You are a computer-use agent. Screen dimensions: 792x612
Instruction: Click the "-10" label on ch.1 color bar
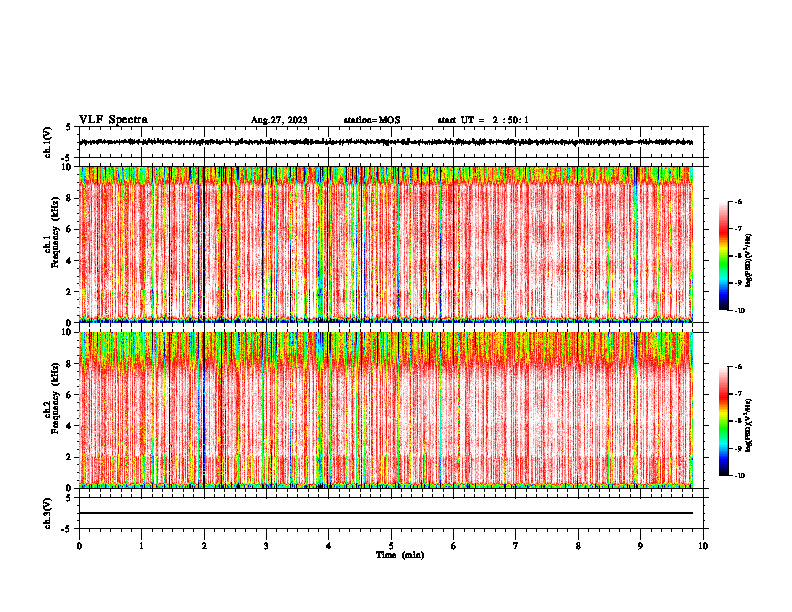739,310
